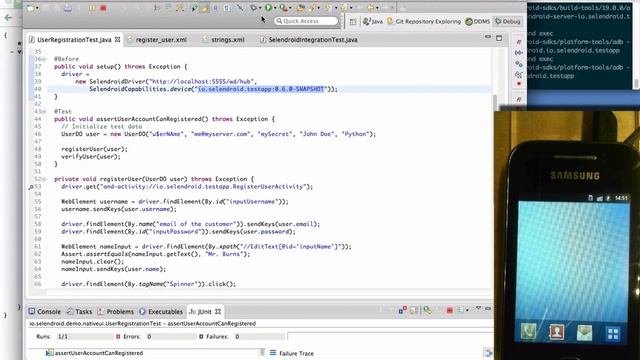Click the terminal window in the background
This screenshot has height=360, width=640.
pyautogui.click(x=582, y=45)
